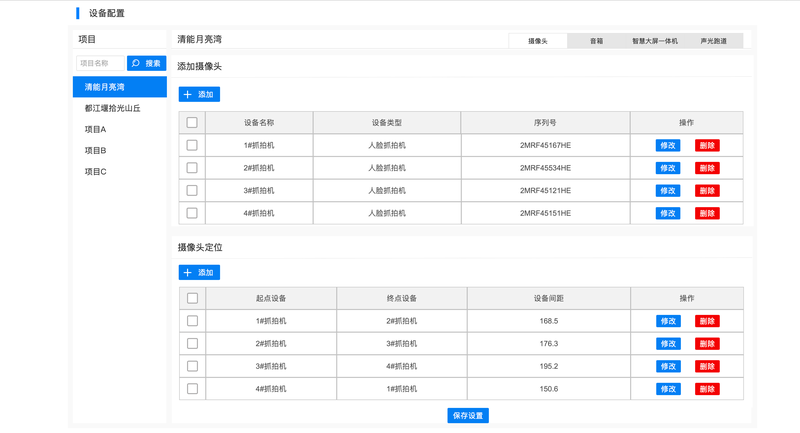
Task: Switch to the 音箱 tab
Action: tap(596, 41)
